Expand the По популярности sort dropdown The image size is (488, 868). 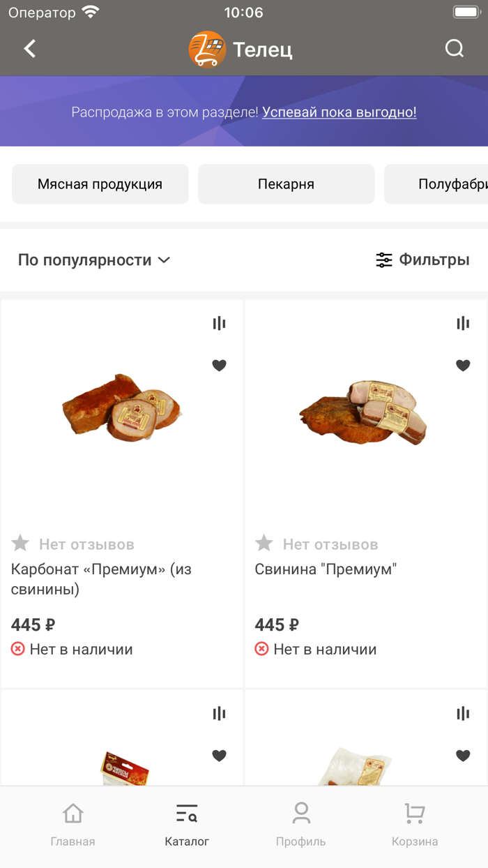point(94,260)
